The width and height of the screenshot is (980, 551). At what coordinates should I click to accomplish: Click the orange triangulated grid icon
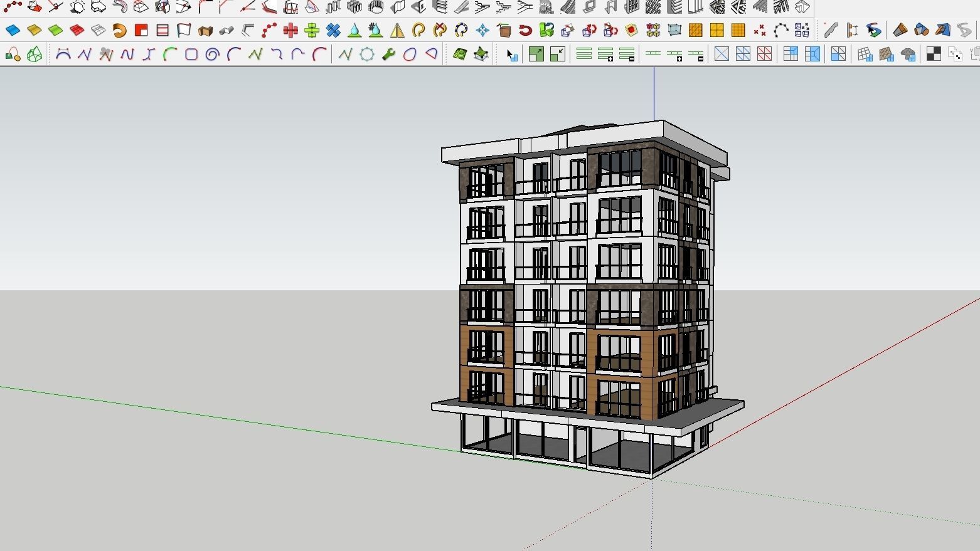[x=695, y=30]
